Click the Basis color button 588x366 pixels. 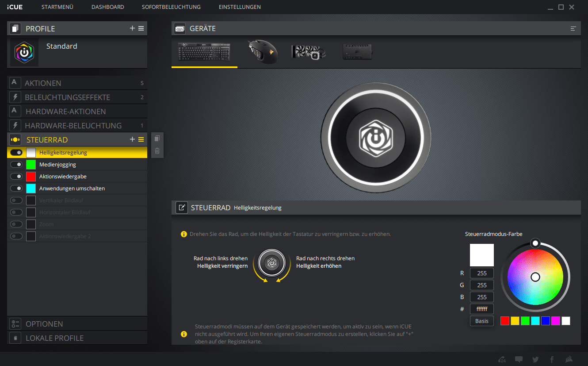[482, 321]
